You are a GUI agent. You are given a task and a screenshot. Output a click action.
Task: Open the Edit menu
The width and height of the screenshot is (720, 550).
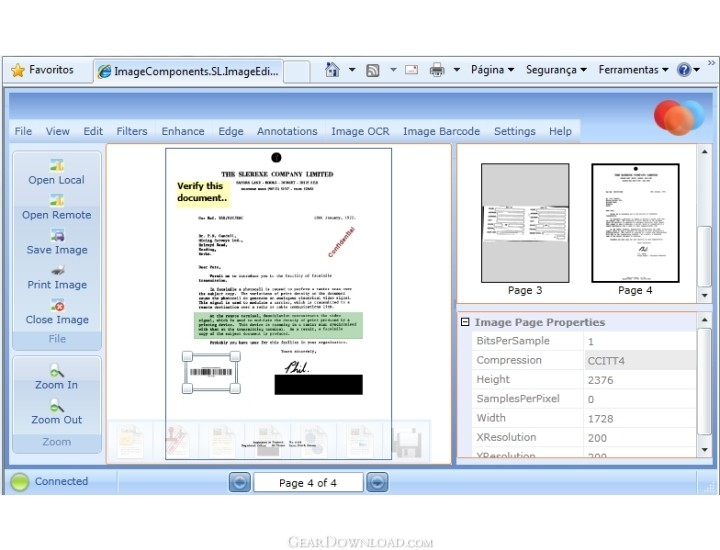click(93, 131)
